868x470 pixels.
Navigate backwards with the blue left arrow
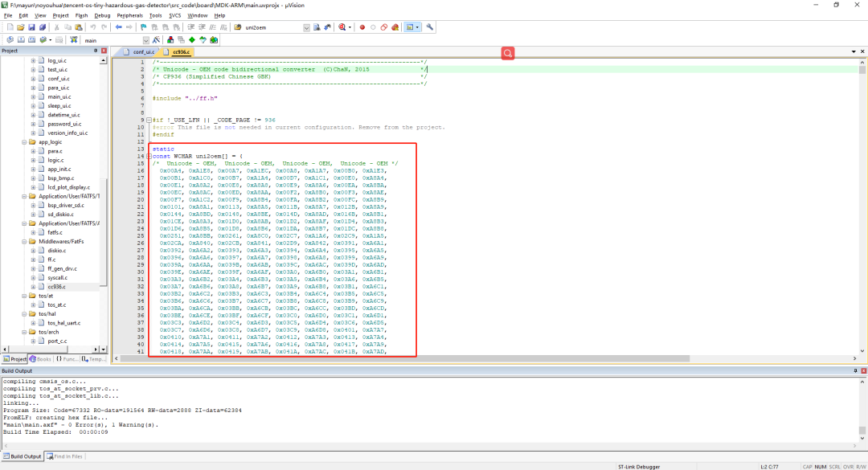(118, 27)
